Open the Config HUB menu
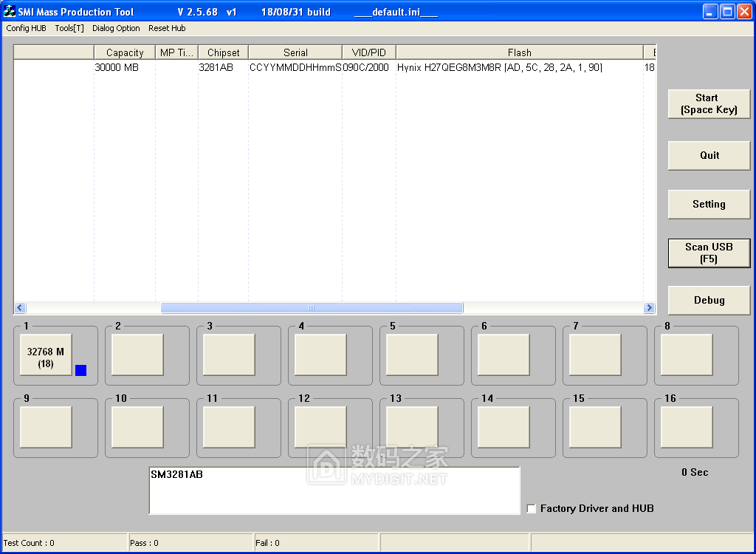Screen dimensions: 756x554 (x=26, y=28)
